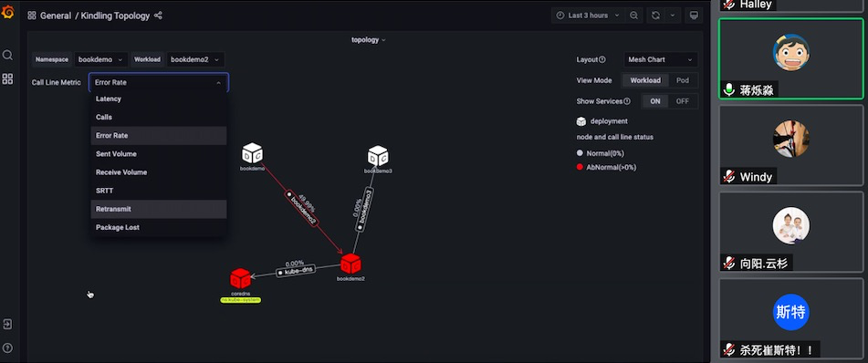Click the sign in icon in sidebar
The height and width of the screenshot is (363, 868).
click(7, 324)
